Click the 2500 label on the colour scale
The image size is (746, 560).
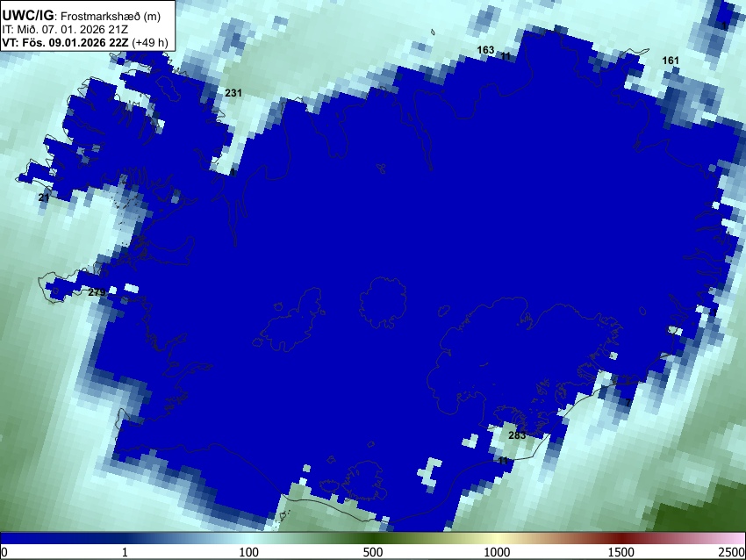[733, 552]
